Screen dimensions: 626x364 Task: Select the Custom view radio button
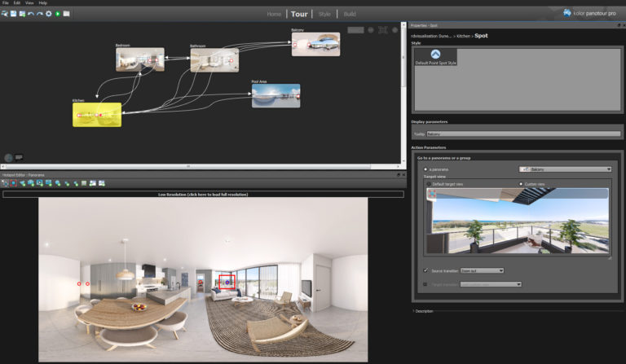click(x=521, y=184)
